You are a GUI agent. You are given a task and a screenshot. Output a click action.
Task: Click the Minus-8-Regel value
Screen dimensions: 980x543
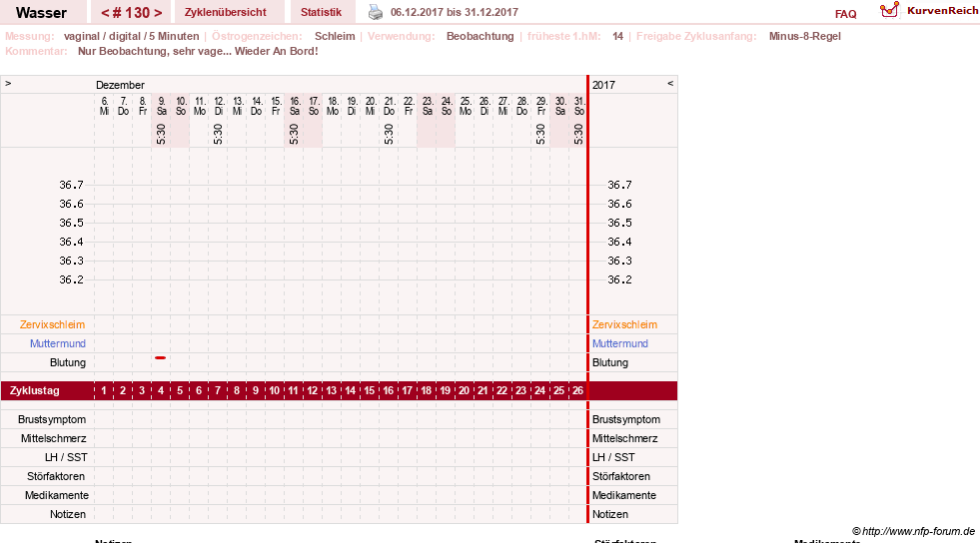[x=804, y=36]
